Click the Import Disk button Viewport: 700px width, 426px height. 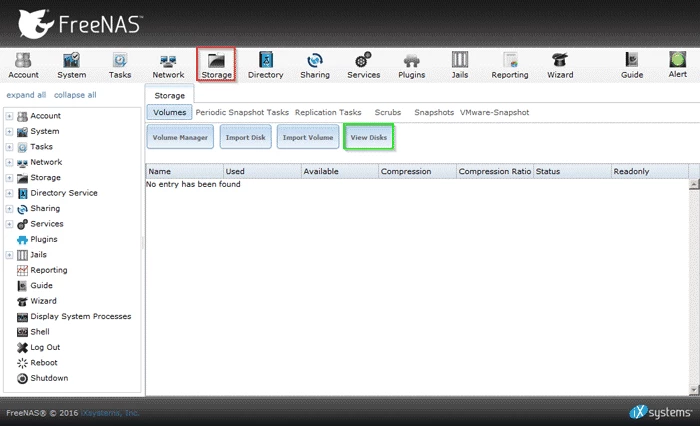[x=246, y=138]
